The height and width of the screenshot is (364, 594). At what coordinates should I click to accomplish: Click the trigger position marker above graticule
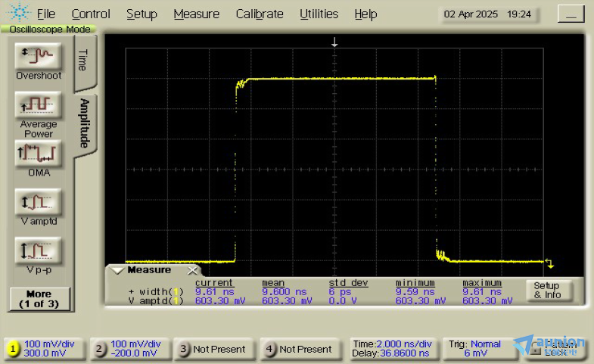(x=334, y=43)
